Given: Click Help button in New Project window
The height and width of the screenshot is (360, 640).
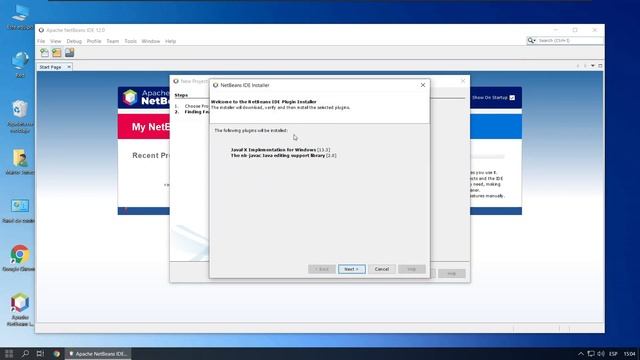Looking at the screenshot, I should (451, 273).
